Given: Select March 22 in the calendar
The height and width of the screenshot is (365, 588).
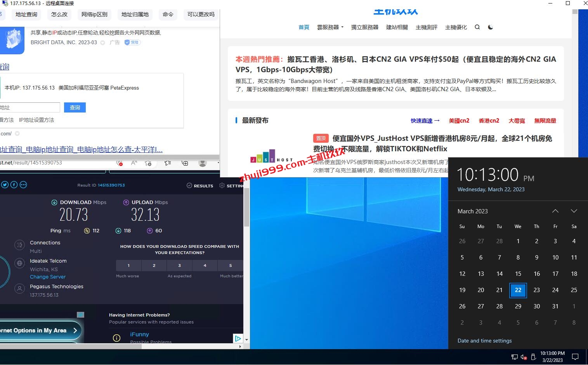Looking at the screenshot, I should pyautogui.click(x=518, y=290).
